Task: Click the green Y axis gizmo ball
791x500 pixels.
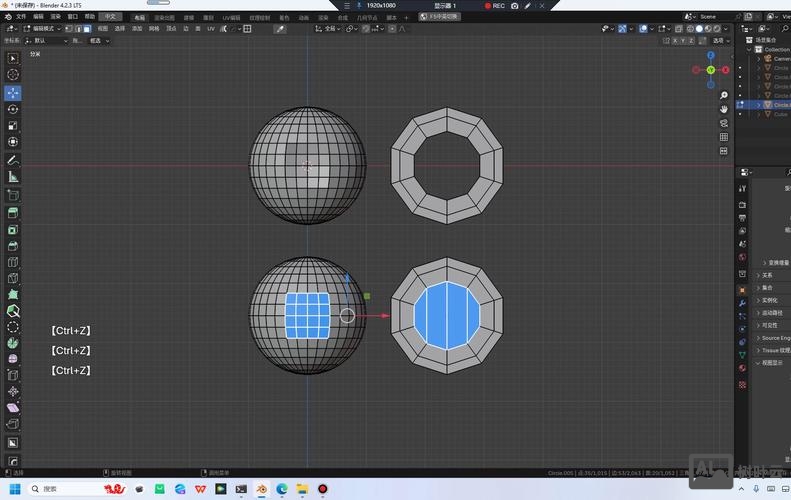Action: (x=711, y=70)
